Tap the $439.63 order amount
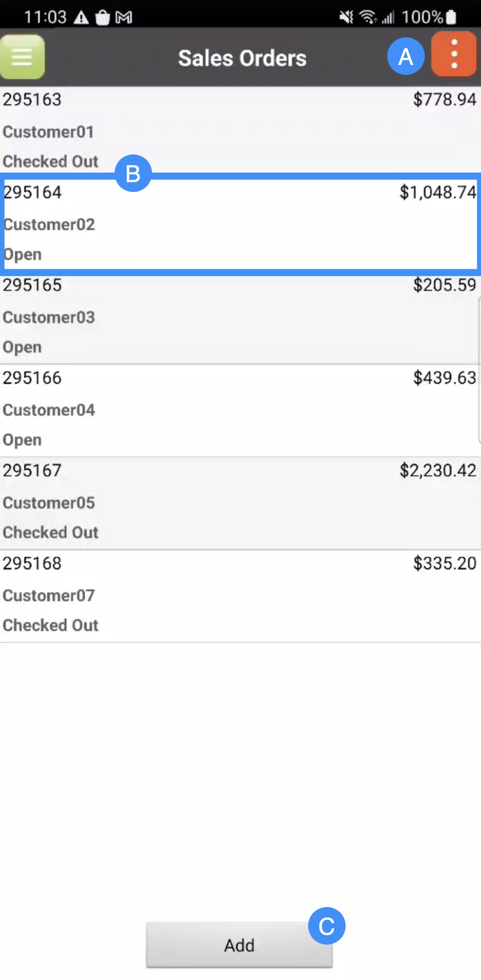The image size is (481, 980). click(444, 378)
